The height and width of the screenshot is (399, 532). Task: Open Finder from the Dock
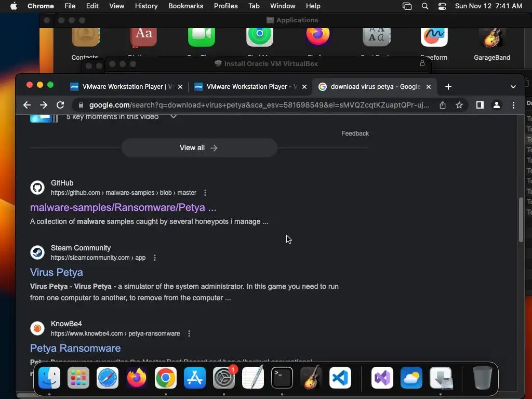pos(49,378)
